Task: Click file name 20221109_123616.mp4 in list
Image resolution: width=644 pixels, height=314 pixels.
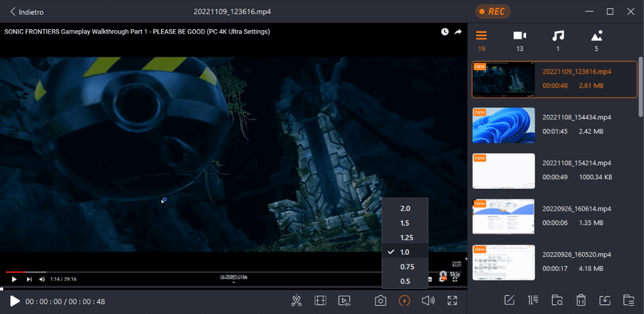Action: [576, 72]
